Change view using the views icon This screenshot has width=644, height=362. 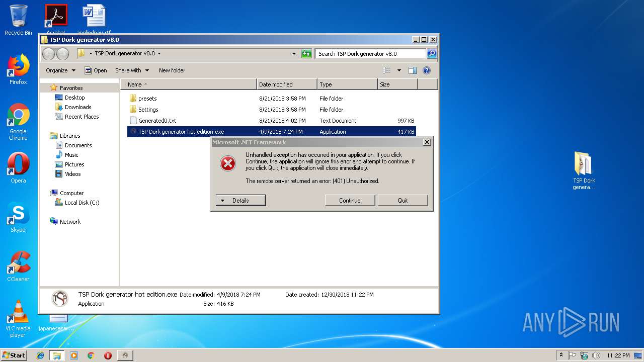[387, 70]
